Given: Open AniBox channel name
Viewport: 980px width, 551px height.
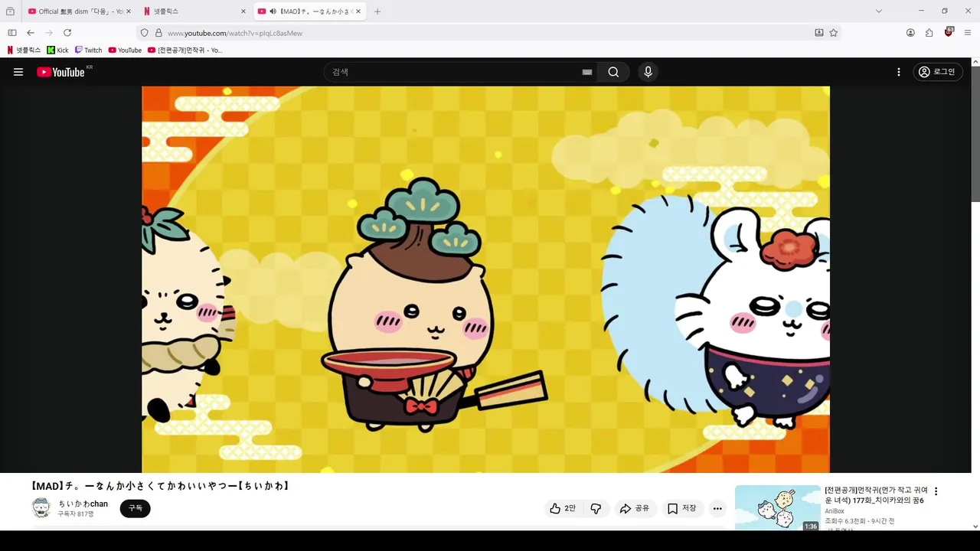Looking at the screenshot, I should [835, 511].
